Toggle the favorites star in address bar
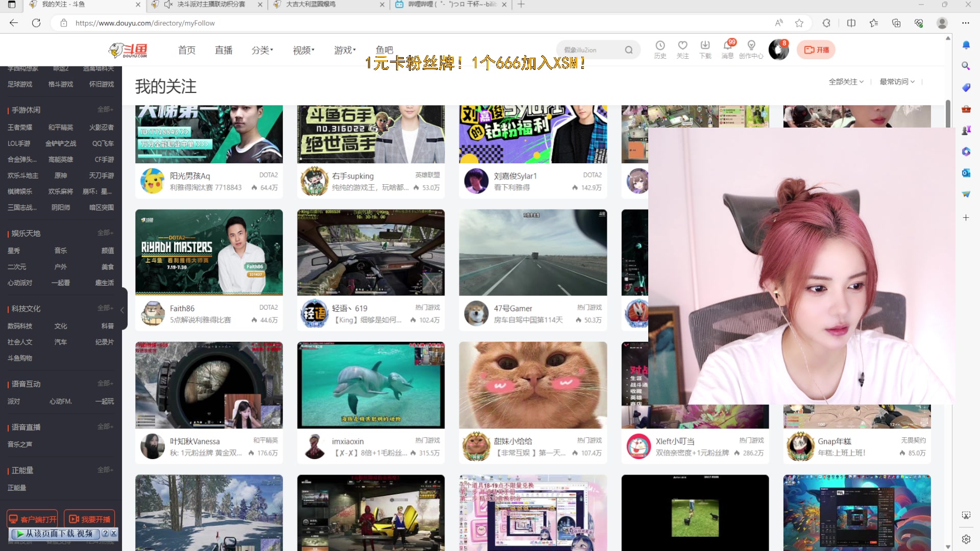 coord(799,23)
